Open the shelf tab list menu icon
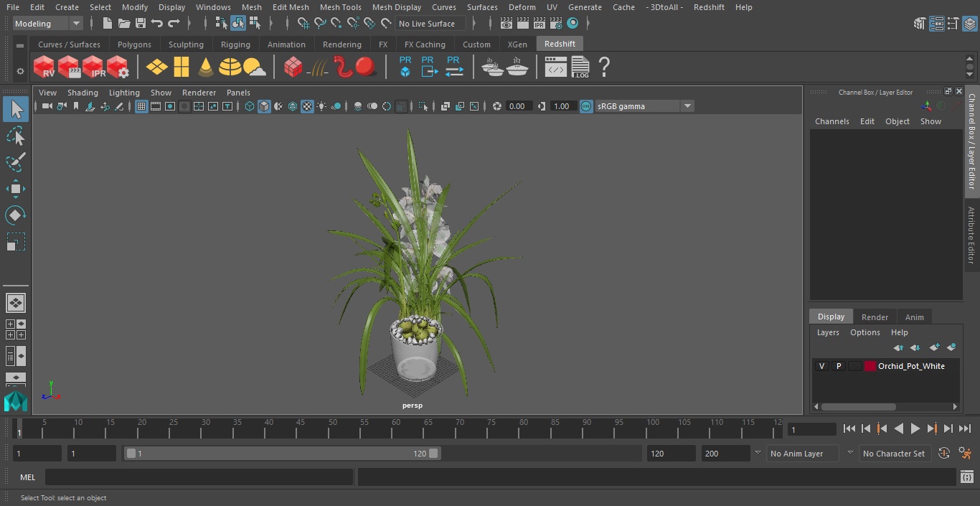Viewport: 980px width, 506px height. click(x=20, y=46)
